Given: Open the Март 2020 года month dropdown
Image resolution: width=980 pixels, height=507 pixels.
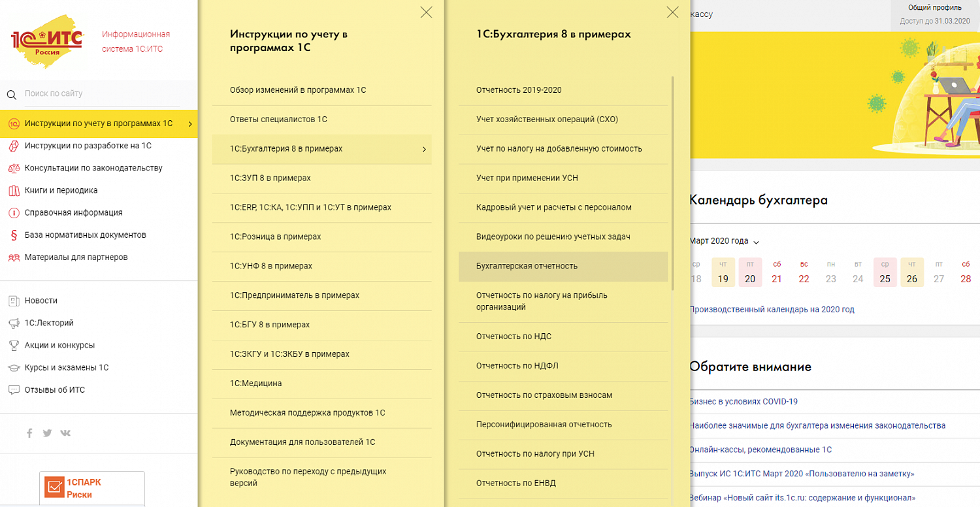Looking at the screenshot, I should point(725,241).
